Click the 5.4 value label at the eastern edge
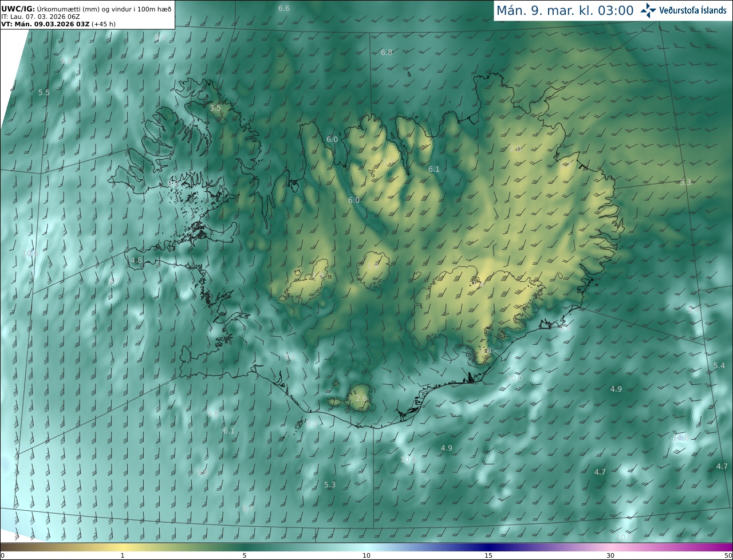The width and height of the screenshot is (733, 560). coord(719,365)
